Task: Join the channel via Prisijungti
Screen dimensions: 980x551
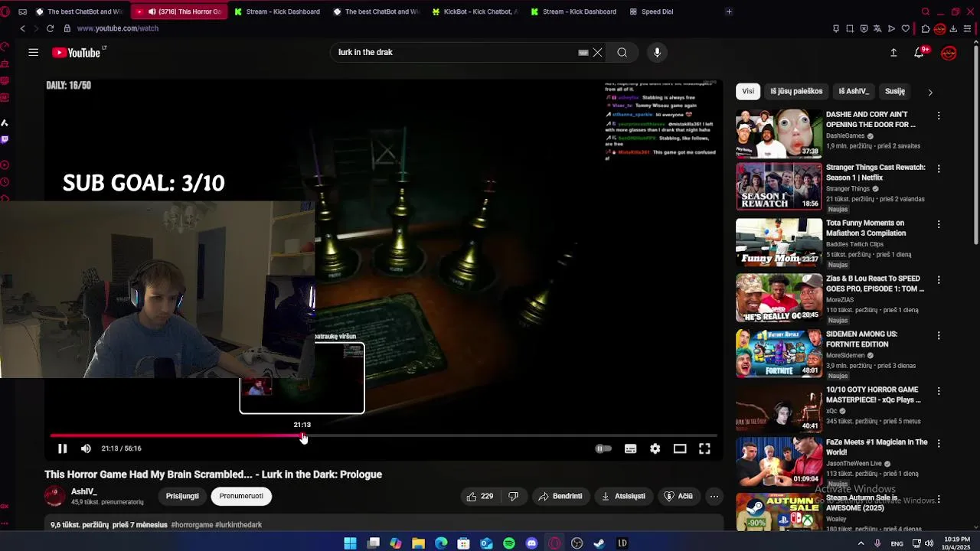Action: (182, 496)
